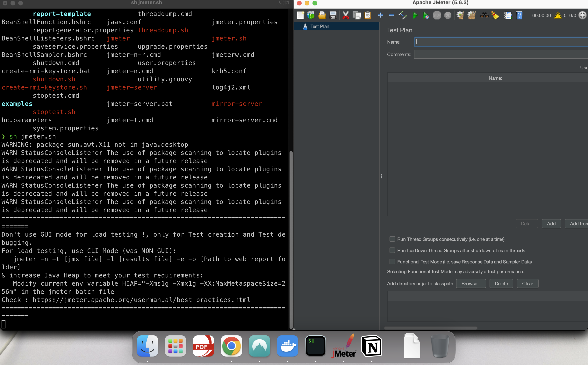Click the Add button under variables table
The width and height of the screenshot is (588, 365).
tap(551, 224)
